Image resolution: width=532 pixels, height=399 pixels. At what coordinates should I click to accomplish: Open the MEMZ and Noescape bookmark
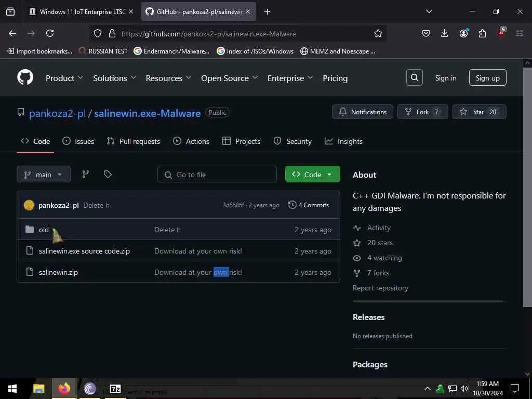(338, 51)
